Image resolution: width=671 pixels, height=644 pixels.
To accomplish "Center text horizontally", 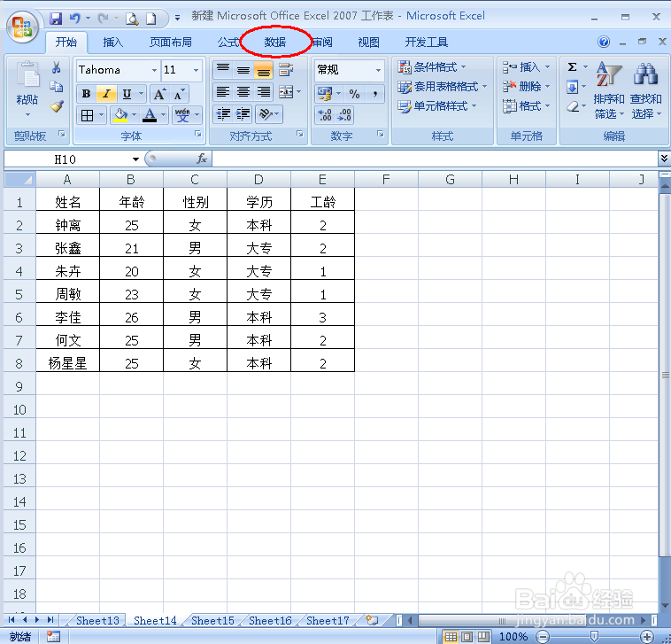I will [x=243, y=91].
